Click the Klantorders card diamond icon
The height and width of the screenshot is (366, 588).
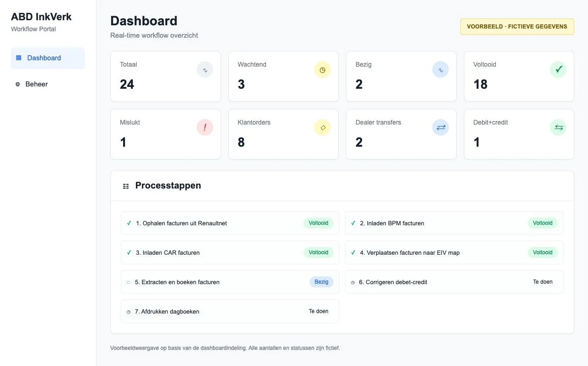(322, 128)
